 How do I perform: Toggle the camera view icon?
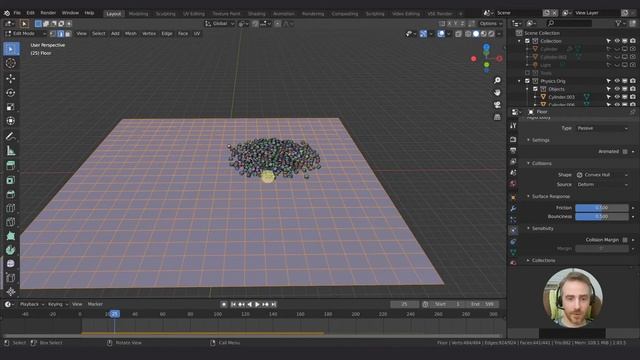(x=497, y=105)
